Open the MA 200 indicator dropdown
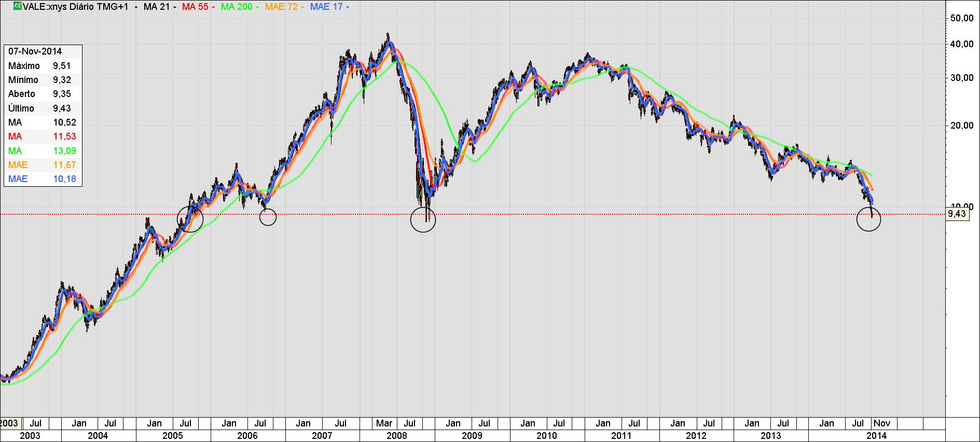Viewport: 980px width, 442px height. tap(257, 7)
